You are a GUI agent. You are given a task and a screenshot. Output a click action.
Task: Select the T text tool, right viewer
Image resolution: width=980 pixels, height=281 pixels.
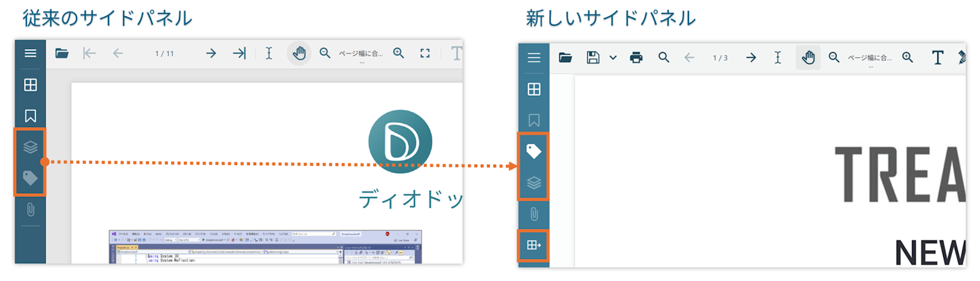(x=938, y=58)
